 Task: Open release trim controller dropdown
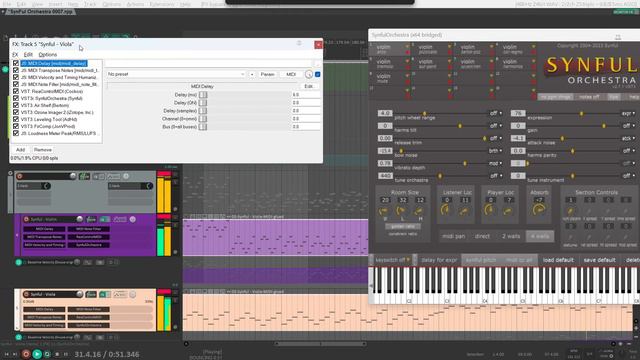[495, 138]
